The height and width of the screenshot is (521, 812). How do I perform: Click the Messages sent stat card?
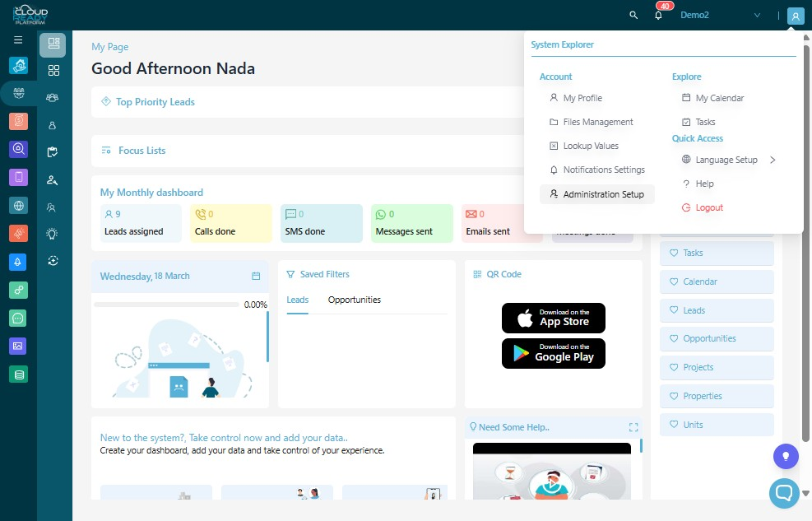411,223
